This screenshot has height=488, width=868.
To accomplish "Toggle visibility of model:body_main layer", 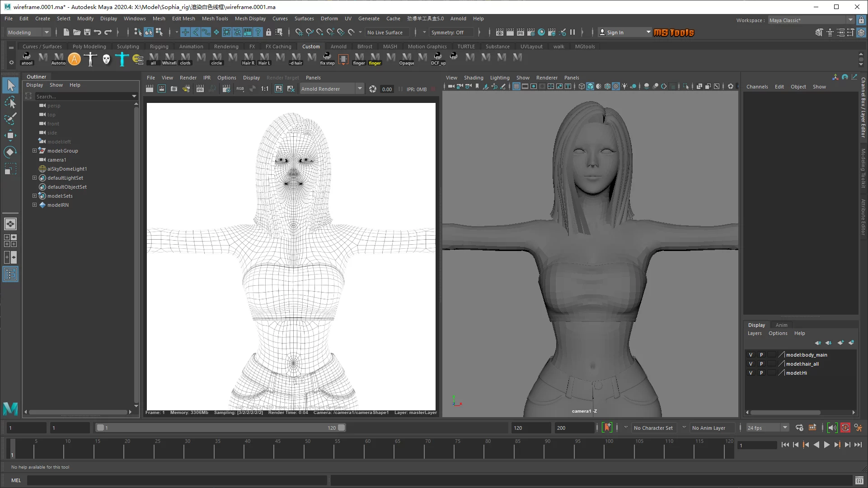I will tap(751, 355).
